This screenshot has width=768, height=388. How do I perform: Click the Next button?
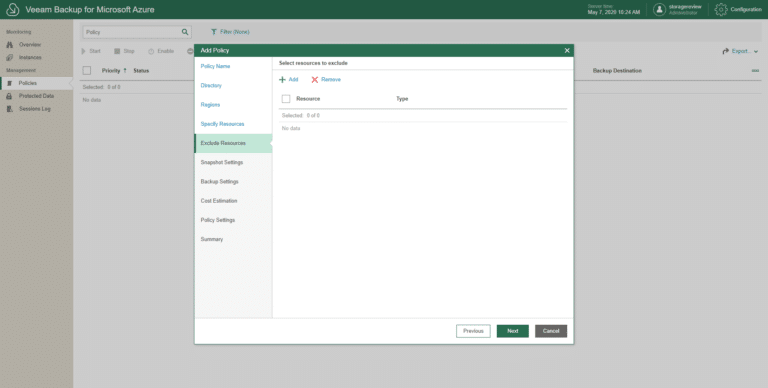click(513, 331)
